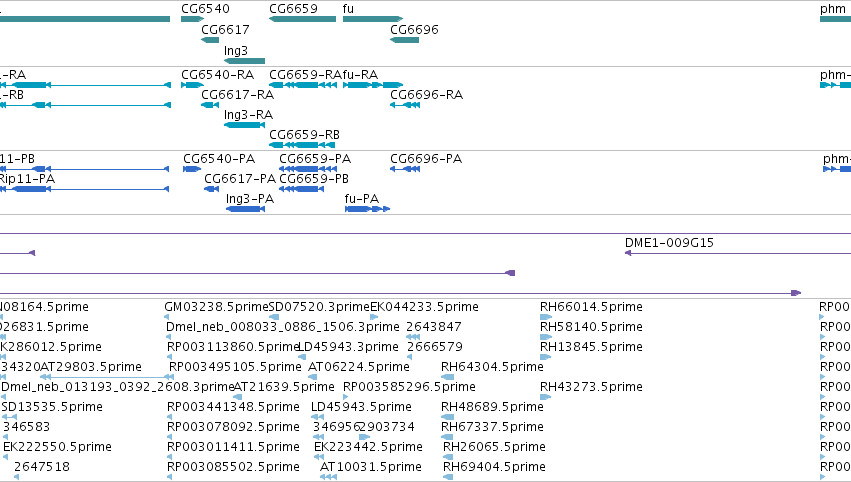Click the LD45943.3prime EST label
This screenshot has width=851, height=482.
point(349,347)
